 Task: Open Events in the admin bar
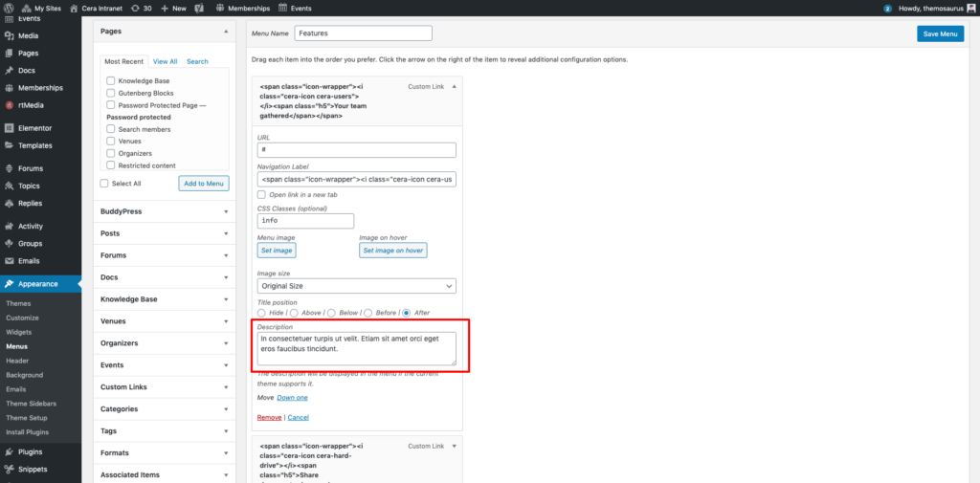(295, 8)
